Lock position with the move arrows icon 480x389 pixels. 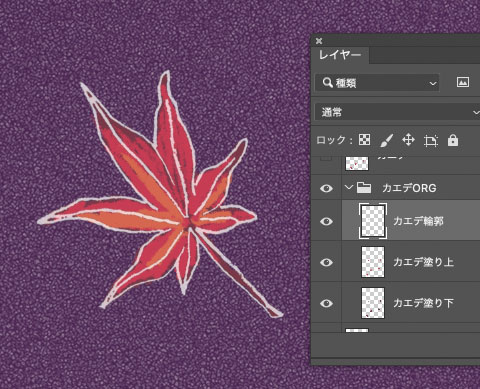tap(408, 140)
